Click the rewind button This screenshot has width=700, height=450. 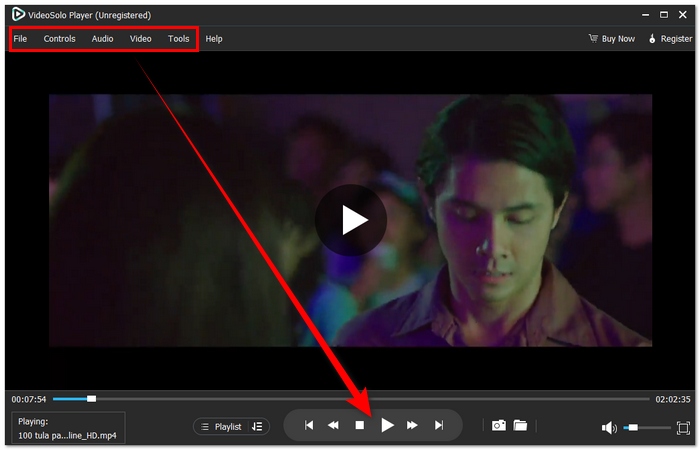[333, 425]
